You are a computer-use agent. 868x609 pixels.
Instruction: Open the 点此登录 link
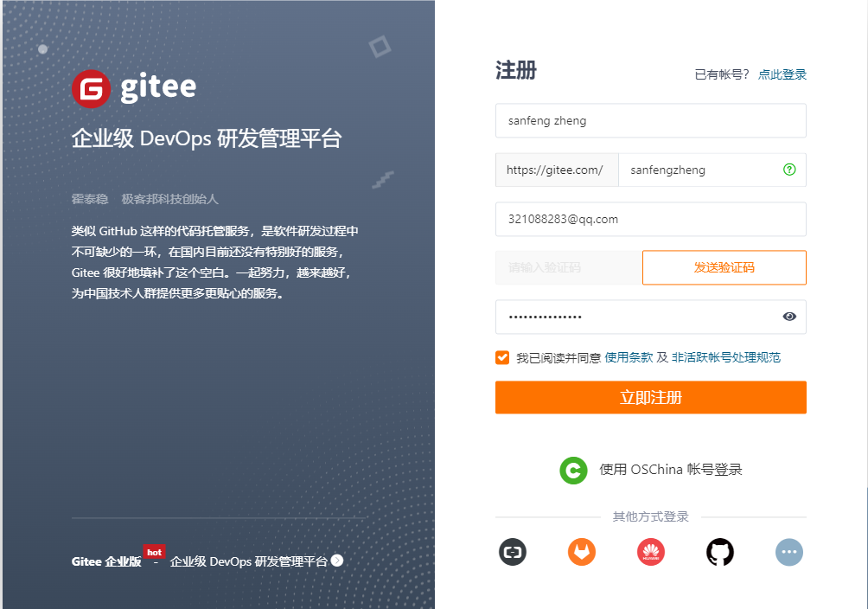(782, 74)
